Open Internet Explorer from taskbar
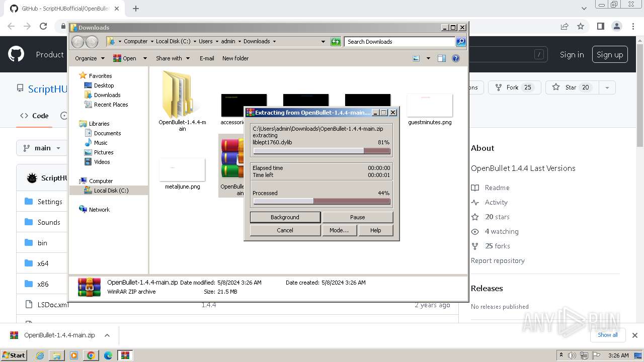This screenshot has height=362, width=644. [x=40, y=355]
